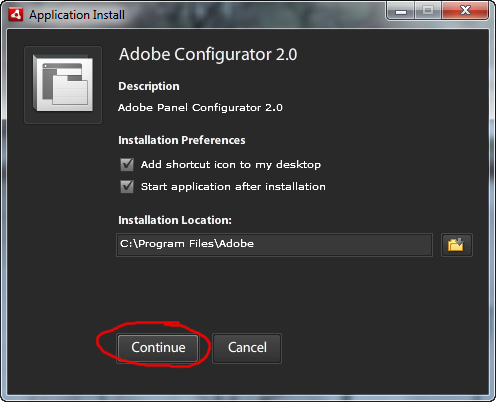
Task: Click the Installation Preferences heading
Action: 182,140
